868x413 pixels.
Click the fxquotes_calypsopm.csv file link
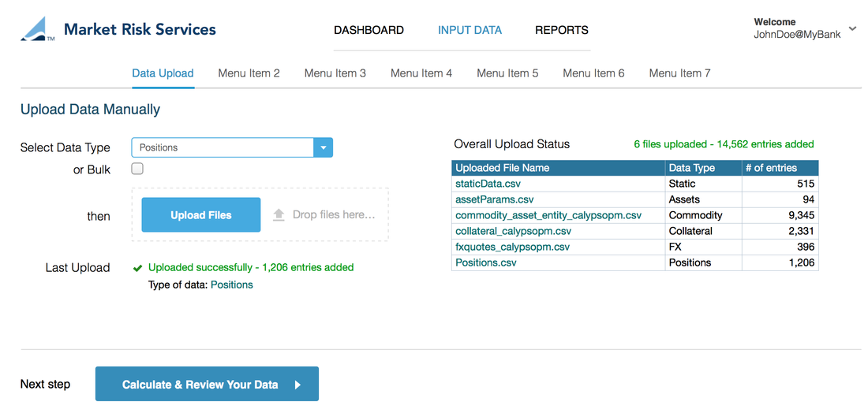pyautogui.click(x=512, y=247)
